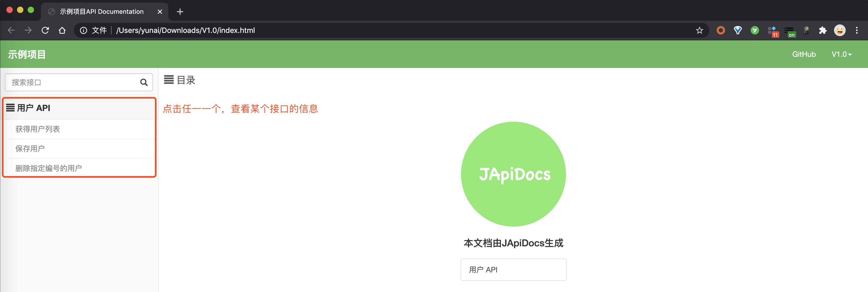Open the extensions puzzle icon

(x=823, y=30)
